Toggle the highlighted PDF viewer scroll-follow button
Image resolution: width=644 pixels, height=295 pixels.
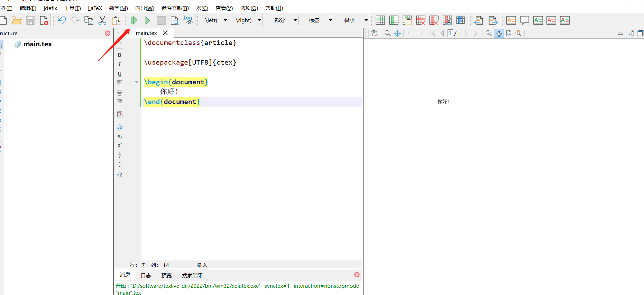pos(499,33)
